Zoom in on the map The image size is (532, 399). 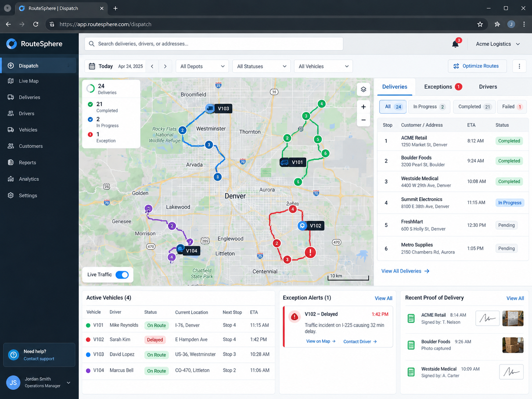tap(363, 107)
